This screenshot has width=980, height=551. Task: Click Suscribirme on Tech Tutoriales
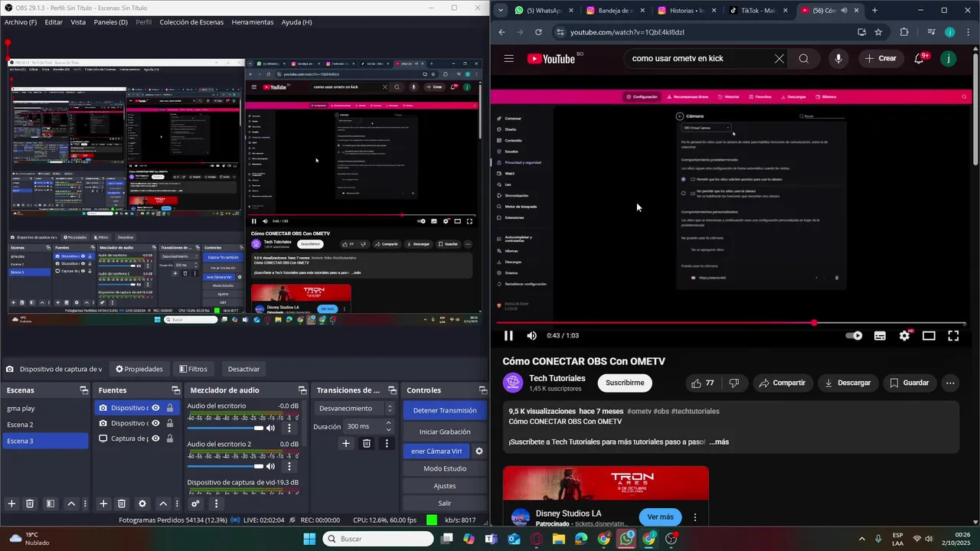click(x=625, y=383)
